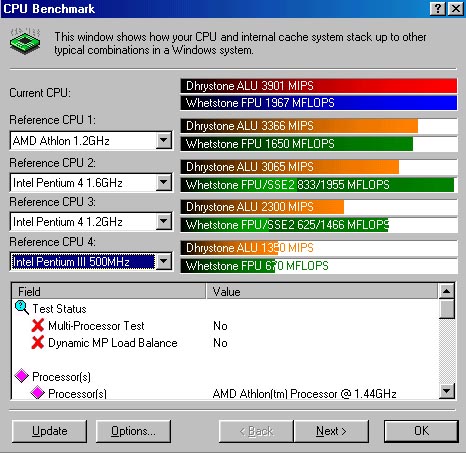Image resolution: width=466 pixels, height=453 pixels.
Task: Click the < Back button
Action: point(256,431)
